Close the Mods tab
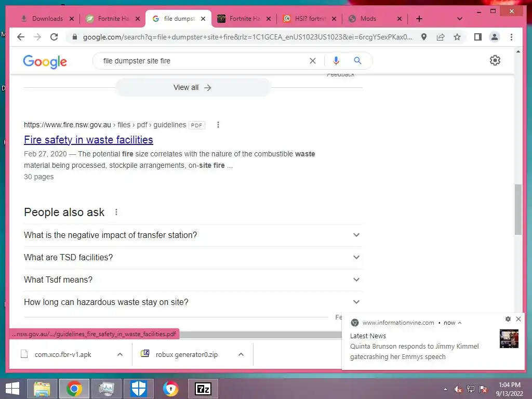The image size is (532, 399). coord(400,19)
